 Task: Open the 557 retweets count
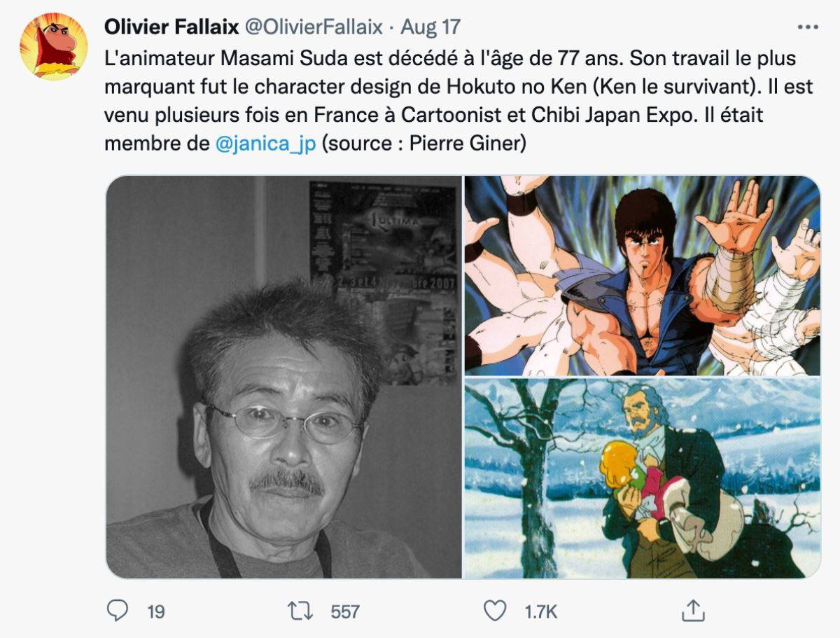pyautogui.click(x=344, y=611)
